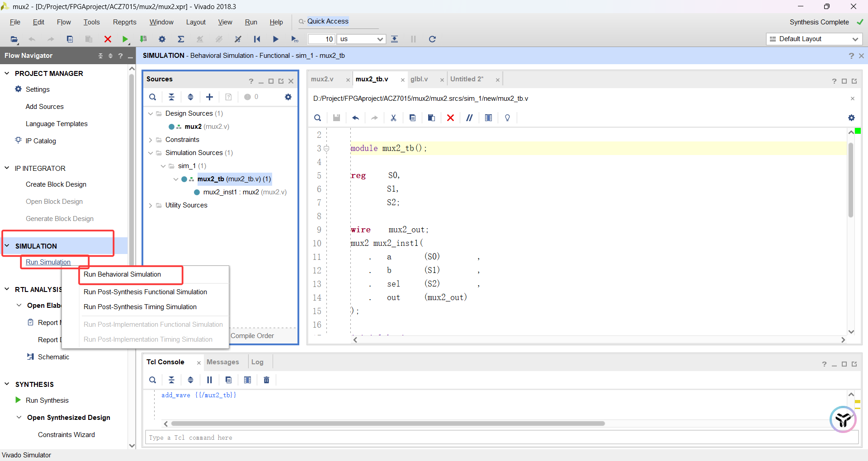
Task: Click the green Run toolbar arrow
Action: pyautogui.click(x=125, y=39)
